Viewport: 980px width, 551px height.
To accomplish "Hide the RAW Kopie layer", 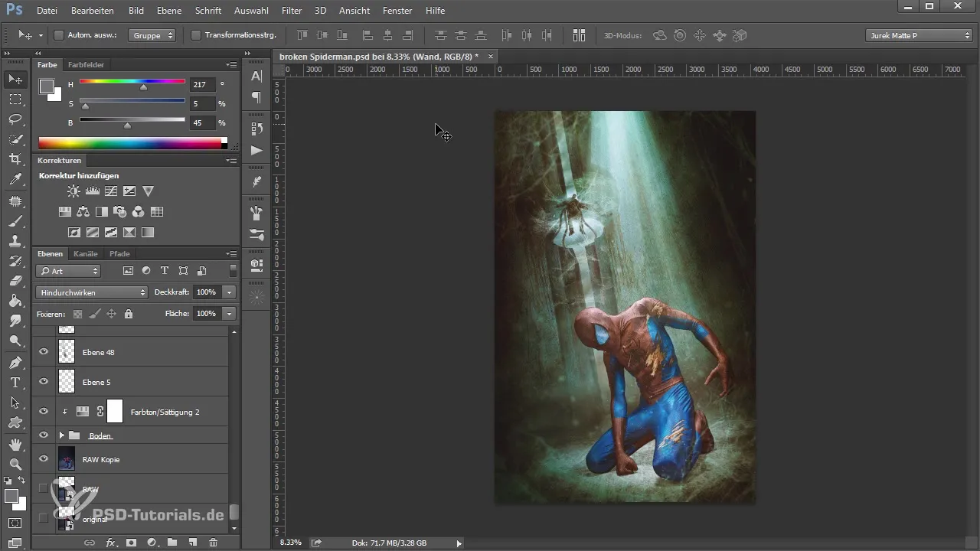I will (x=44, y=458).
